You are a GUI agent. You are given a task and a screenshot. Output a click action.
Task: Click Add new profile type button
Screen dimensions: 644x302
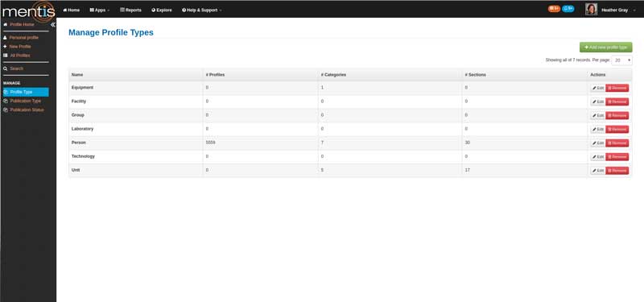(606, 48)
